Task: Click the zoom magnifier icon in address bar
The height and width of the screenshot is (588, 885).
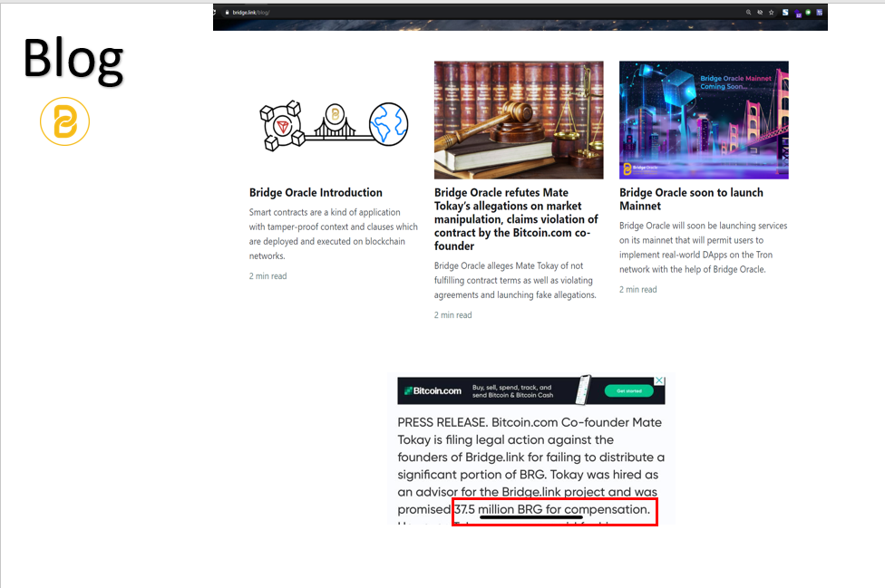Action: 748,12
